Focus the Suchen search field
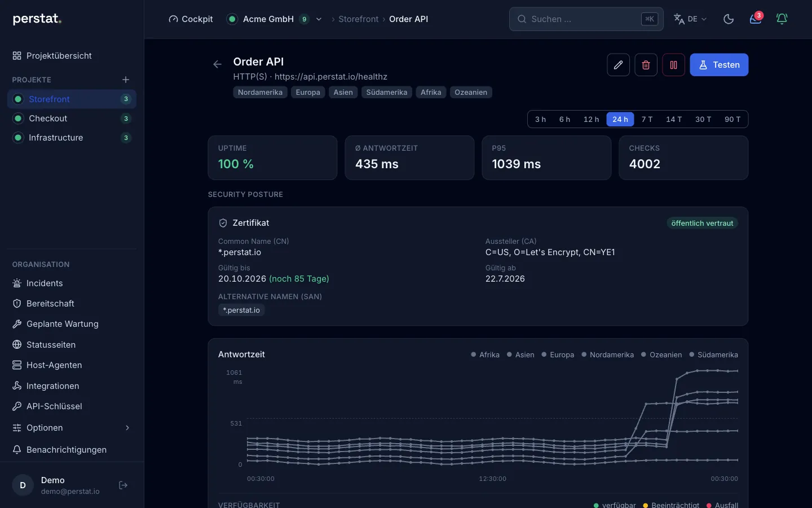This screenshot has height=508, width=812. tap(586, 19)
